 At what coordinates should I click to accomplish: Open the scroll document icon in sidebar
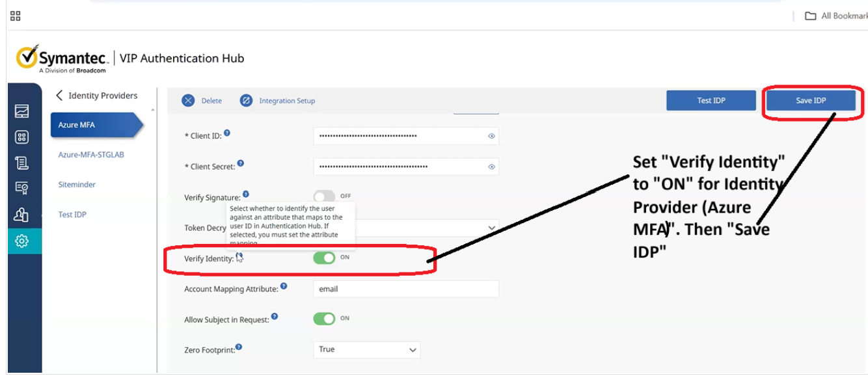click(21, 163)
